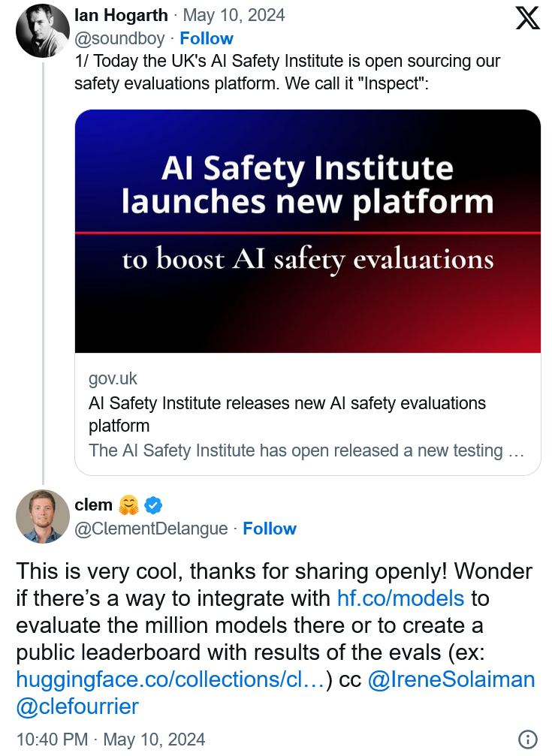Click the clem display name

pyautogui.click(x=93, y=505)
